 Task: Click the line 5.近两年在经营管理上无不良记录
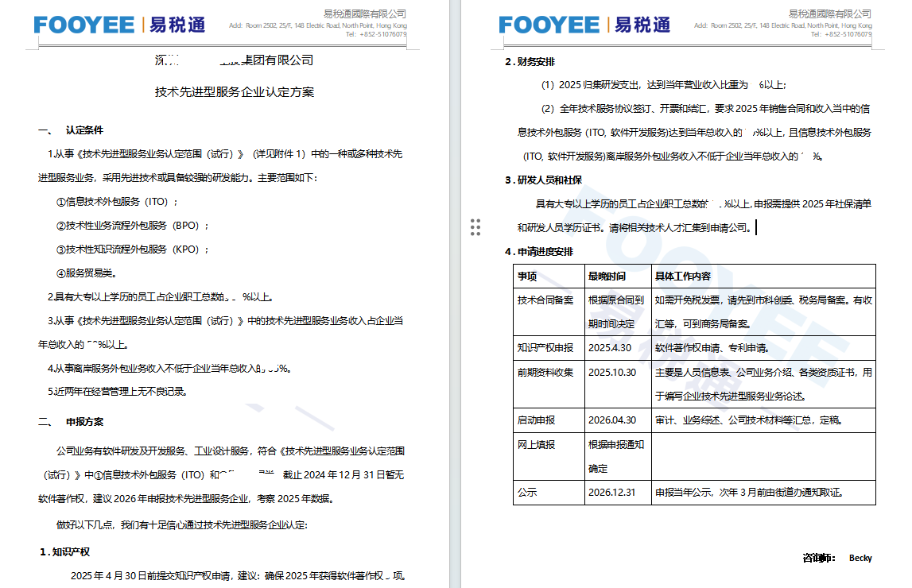click(118, 392)
